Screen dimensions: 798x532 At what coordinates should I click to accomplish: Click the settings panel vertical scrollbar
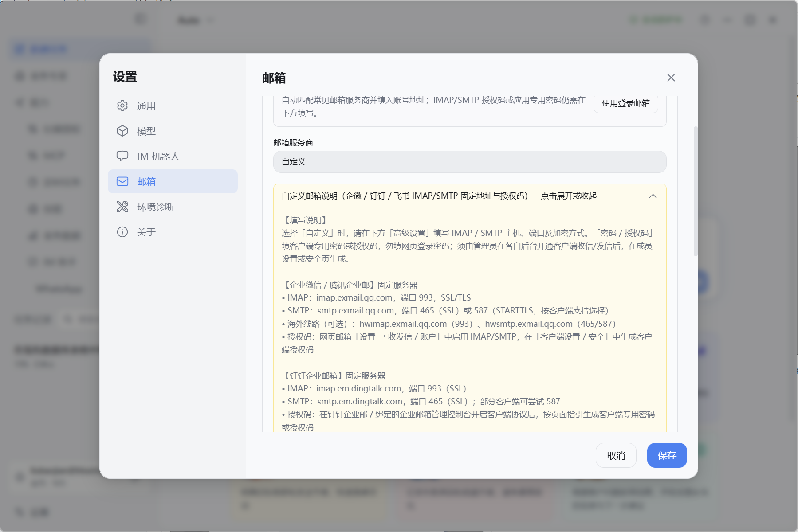695,191
